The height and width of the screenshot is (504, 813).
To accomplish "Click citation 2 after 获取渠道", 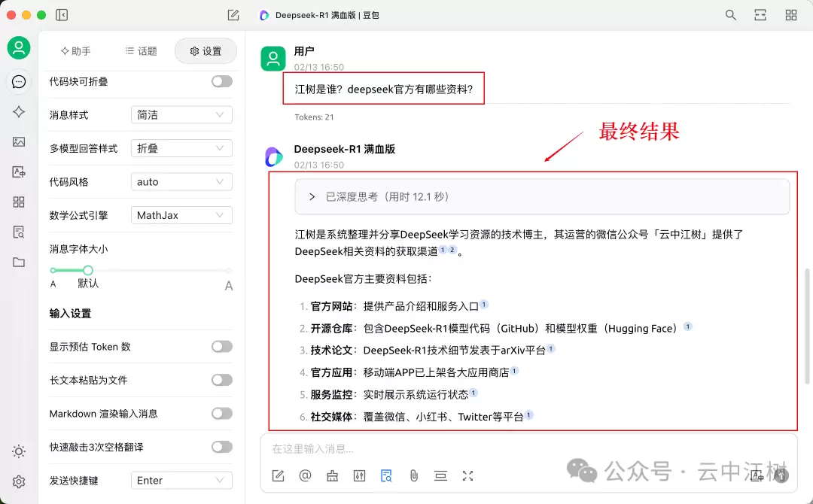I will 452,250.
